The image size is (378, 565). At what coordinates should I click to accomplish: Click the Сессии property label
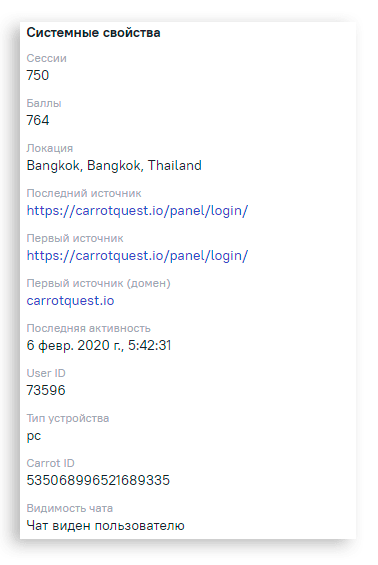(46, 58)
